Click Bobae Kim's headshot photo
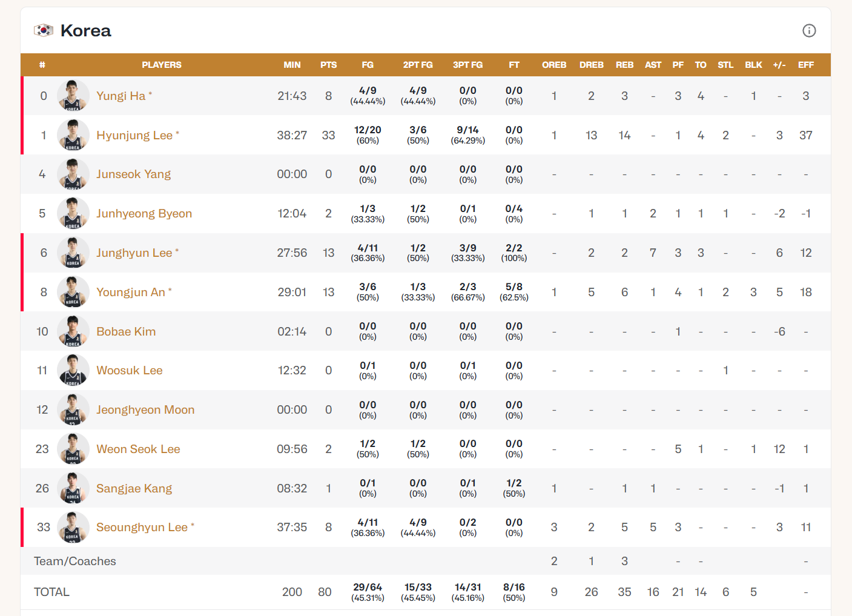 click(73, 331)
